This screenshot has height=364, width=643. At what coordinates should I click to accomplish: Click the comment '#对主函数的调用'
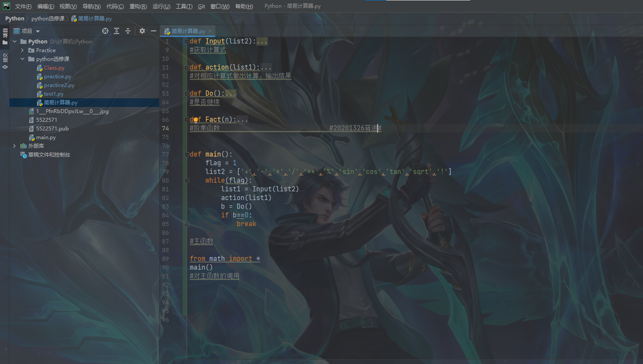point(214,276)
